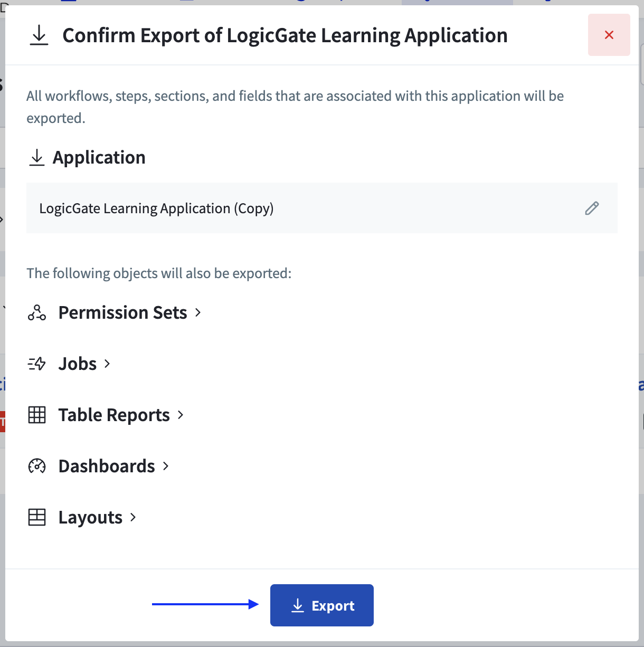Click the Jobs lightning bolt icon
The width and height of the screenshot is (644, 647).
point(37,364)
